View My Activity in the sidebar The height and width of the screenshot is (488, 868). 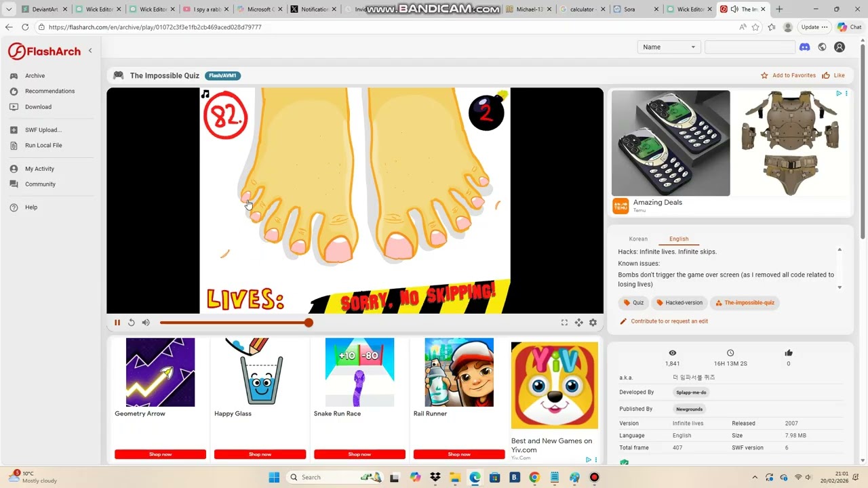pos(39,169)
